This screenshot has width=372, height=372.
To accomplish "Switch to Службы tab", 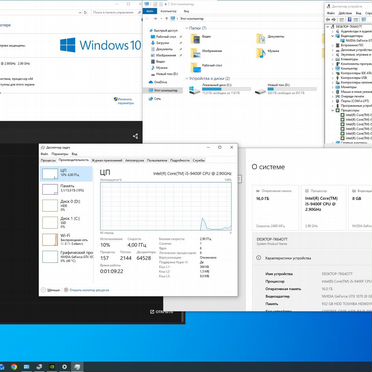I will coord(199,160).
